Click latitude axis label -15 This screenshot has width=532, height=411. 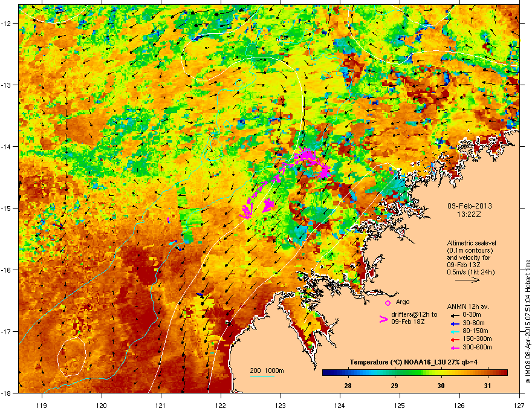click(7, 208)
